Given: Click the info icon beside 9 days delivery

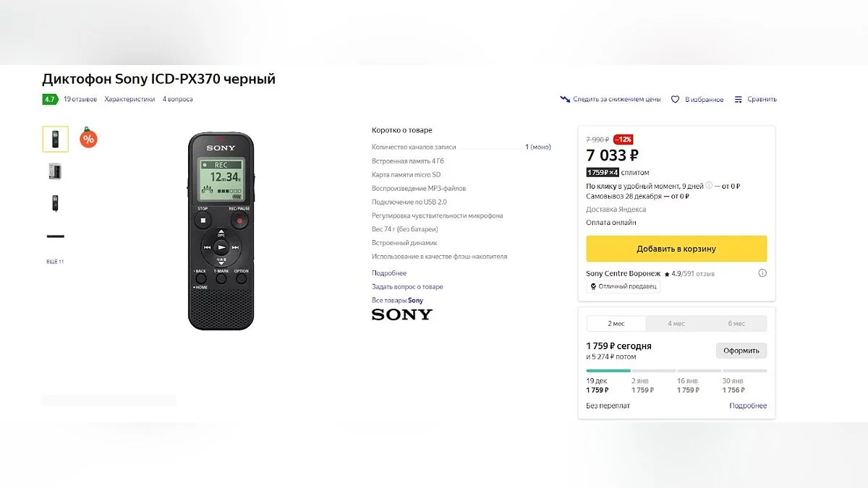Looking at the screenshot, I should coord(709,186).
